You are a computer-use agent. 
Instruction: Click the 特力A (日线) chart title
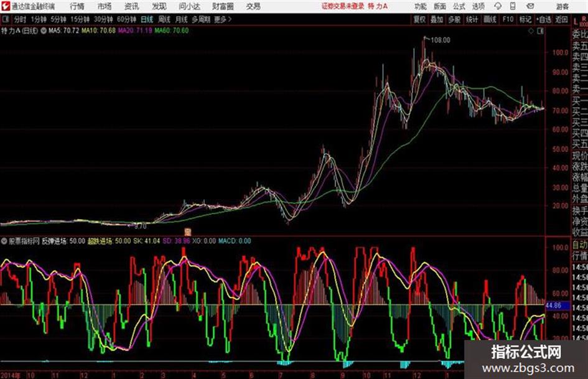(x=19, y=30)
